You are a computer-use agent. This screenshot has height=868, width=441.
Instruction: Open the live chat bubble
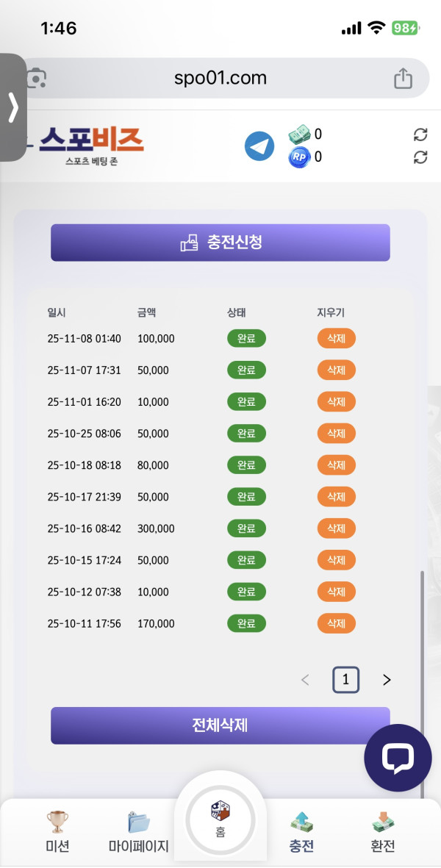(398, 758)
